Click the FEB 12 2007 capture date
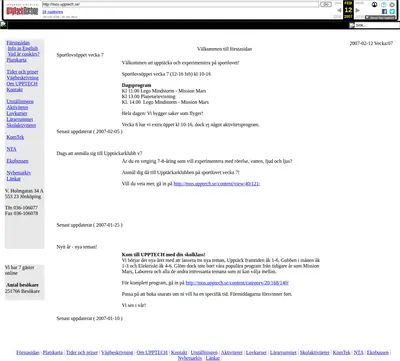The height and width of the screenshot is (361, 400). 348,10
